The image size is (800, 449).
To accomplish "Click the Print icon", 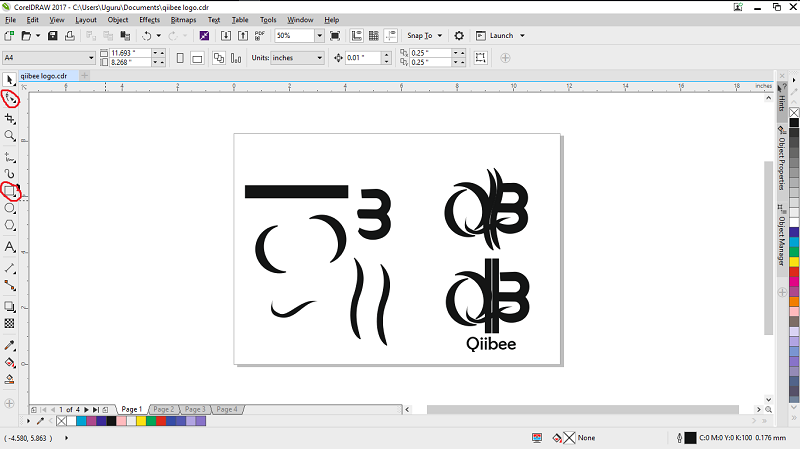I will point(70,36).
